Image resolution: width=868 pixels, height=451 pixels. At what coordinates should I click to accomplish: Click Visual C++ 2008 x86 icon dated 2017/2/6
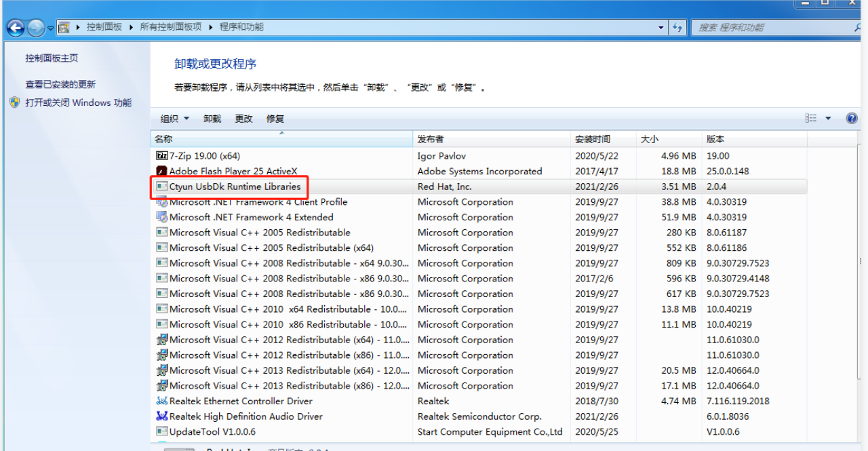click(x=161, y=279)
